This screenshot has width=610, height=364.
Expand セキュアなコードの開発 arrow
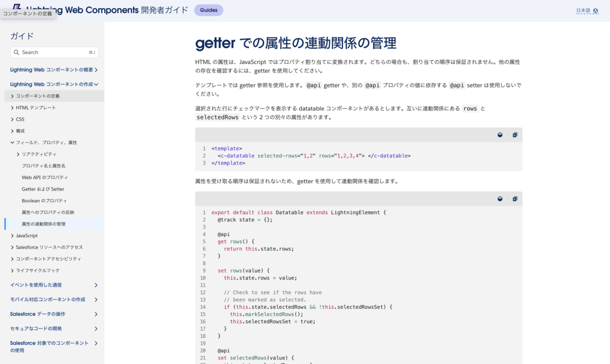[96, 329]
